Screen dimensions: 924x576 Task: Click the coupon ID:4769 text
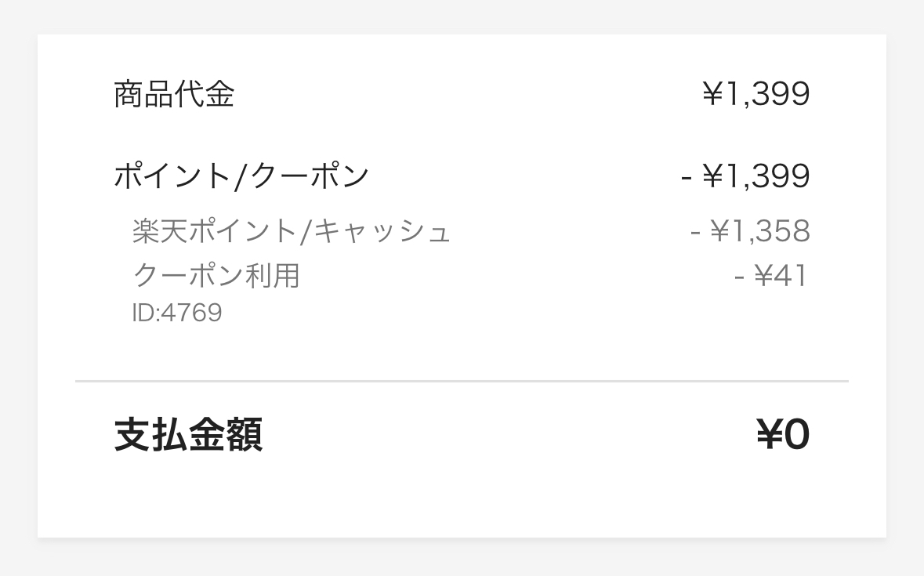177,312
